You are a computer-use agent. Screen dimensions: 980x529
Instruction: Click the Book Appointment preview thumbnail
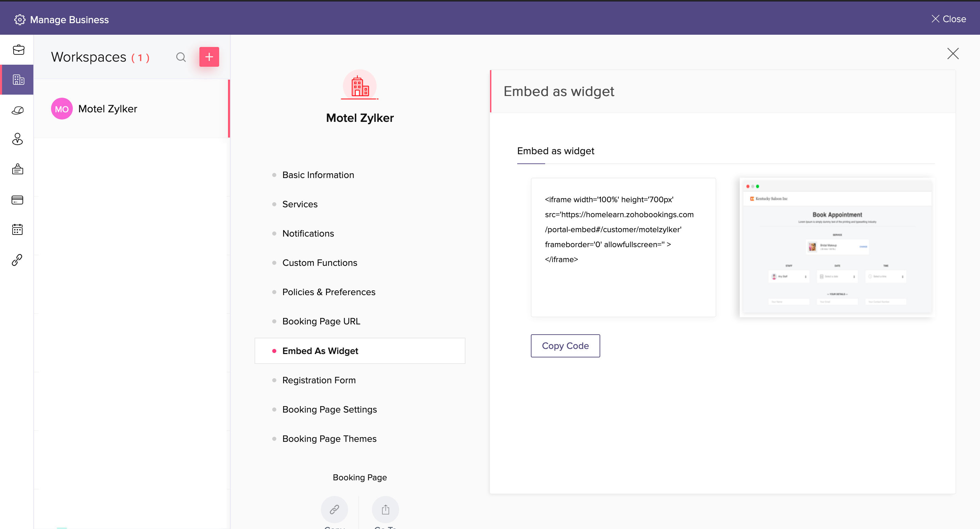[x=837, y=247]
